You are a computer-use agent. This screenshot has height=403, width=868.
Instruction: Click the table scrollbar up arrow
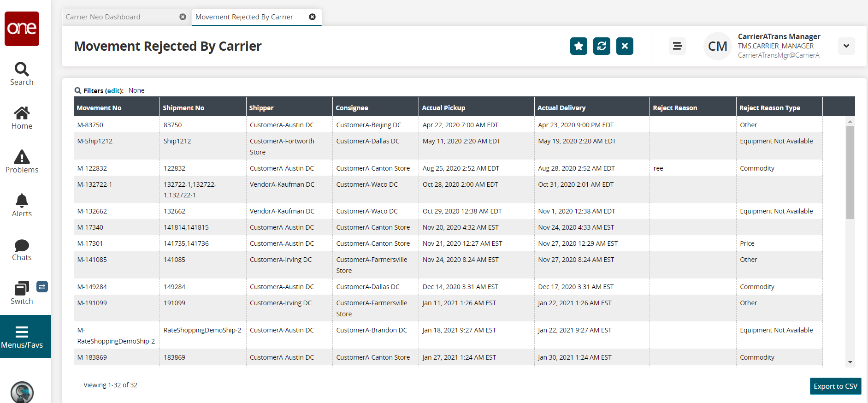(x=850, y=121)
